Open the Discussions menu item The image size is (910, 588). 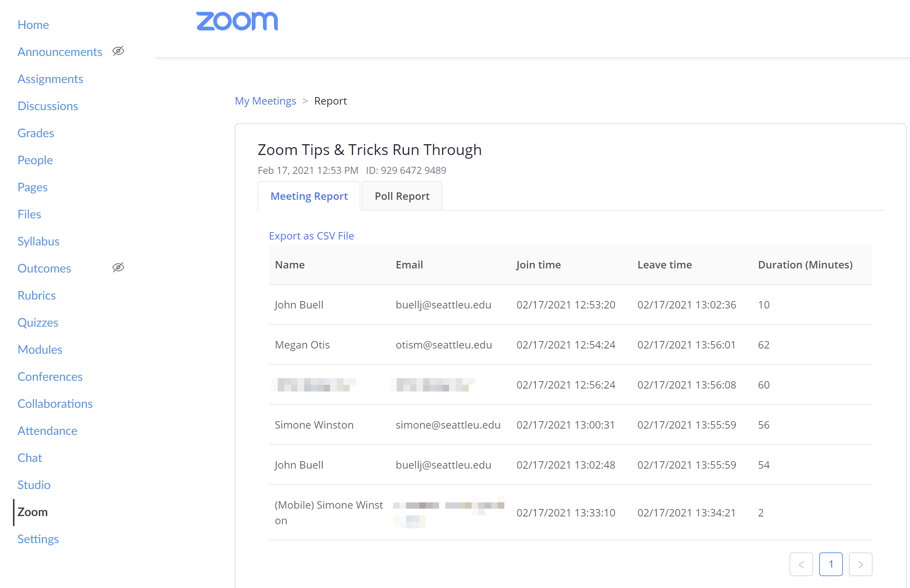pyautogui.click(x=48, y=105)
